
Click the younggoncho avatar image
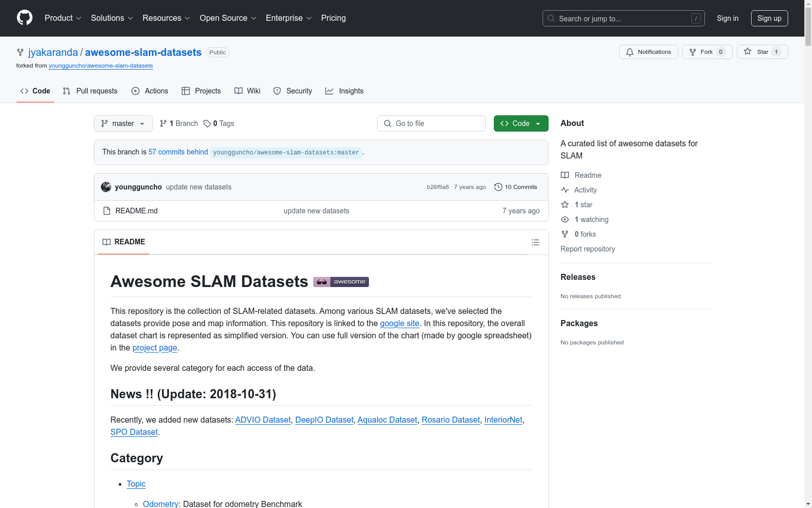pos(106,187)
